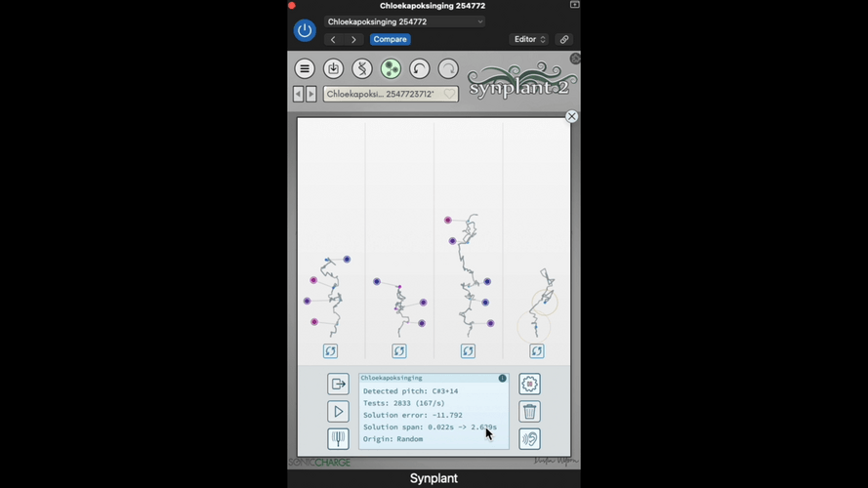This screenshot has height=488, width=868.
Task: Toggle the green Genopatch cells button
Action: [x=391, y=68]
